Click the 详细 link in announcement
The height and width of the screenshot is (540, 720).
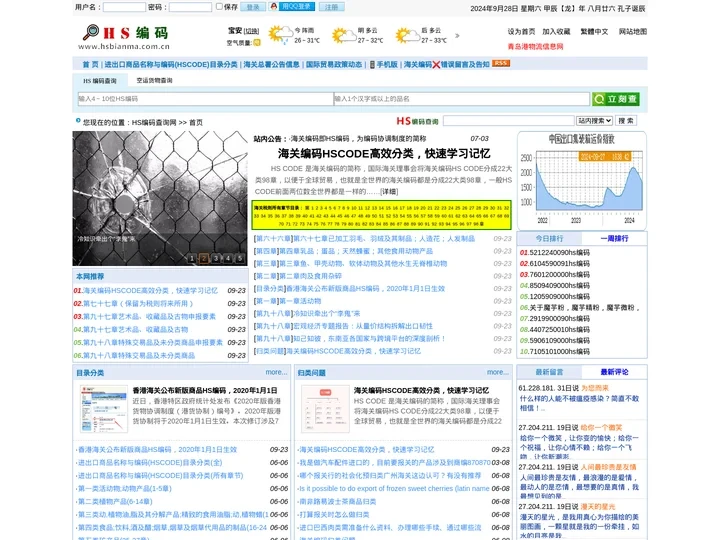click(x=389, y=191)
